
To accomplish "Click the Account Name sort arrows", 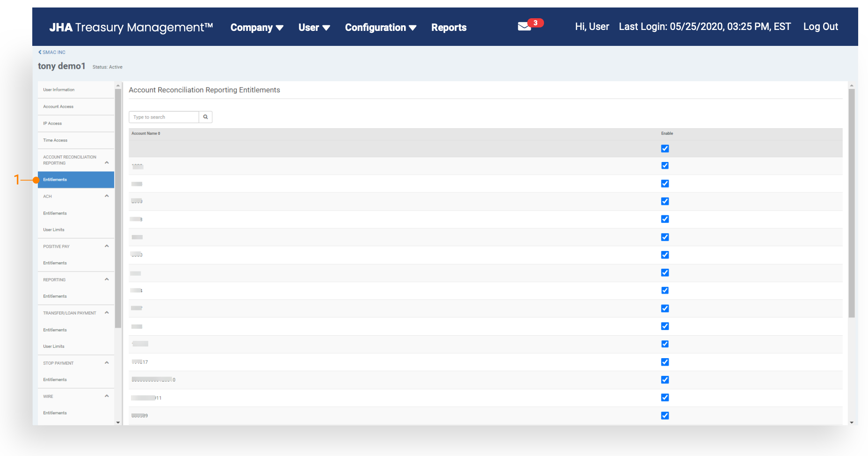I will click(x=159, y=133).
